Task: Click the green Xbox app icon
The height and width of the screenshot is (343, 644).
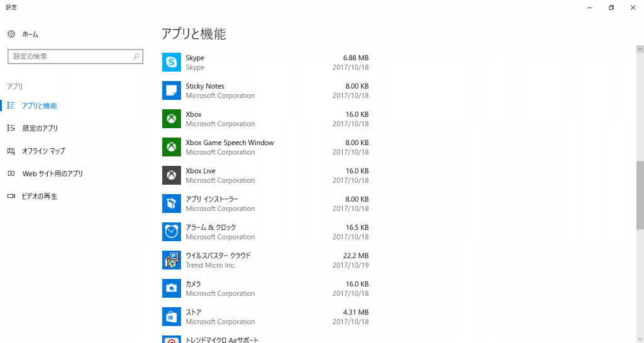Action: [172, 119]
